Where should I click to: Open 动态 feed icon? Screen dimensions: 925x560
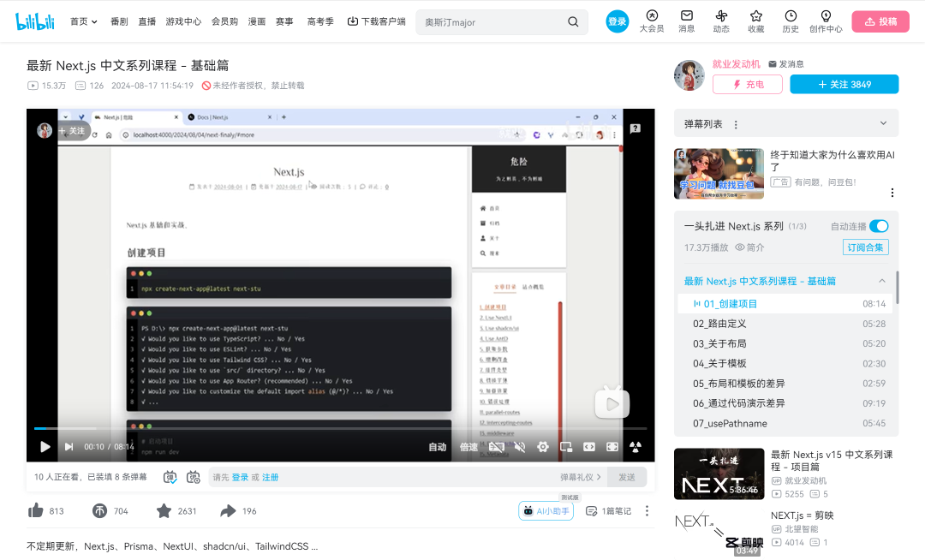721,21
